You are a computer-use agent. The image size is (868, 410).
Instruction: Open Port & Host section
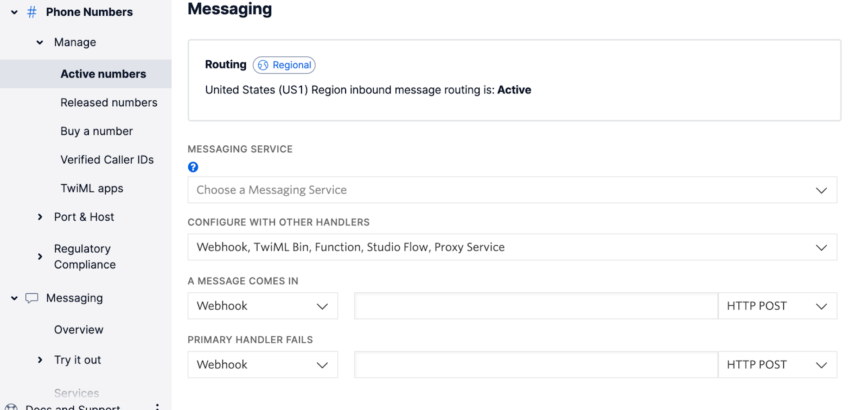[84, 217]
